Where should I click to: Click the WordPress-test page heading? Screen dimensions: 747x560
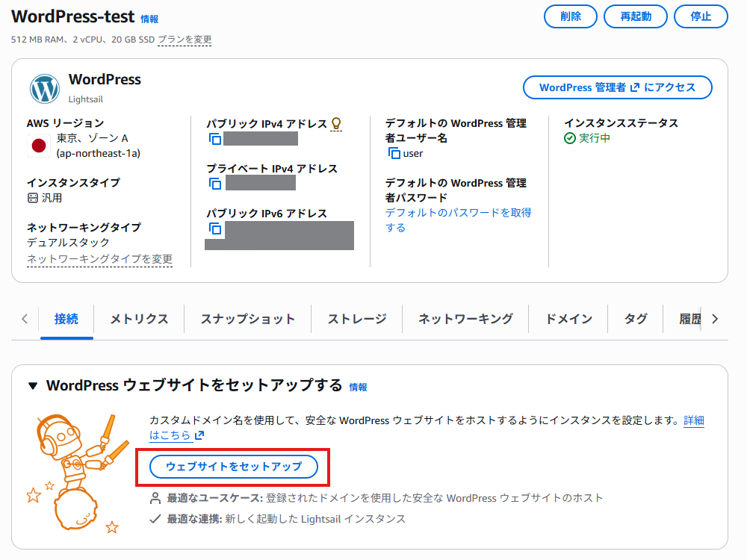click(x=73, y=16)
